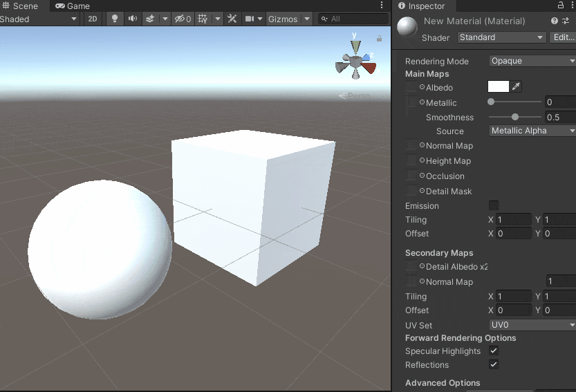Open the Albedo white color swatch
Screen dimensions: 576x392
498,86
